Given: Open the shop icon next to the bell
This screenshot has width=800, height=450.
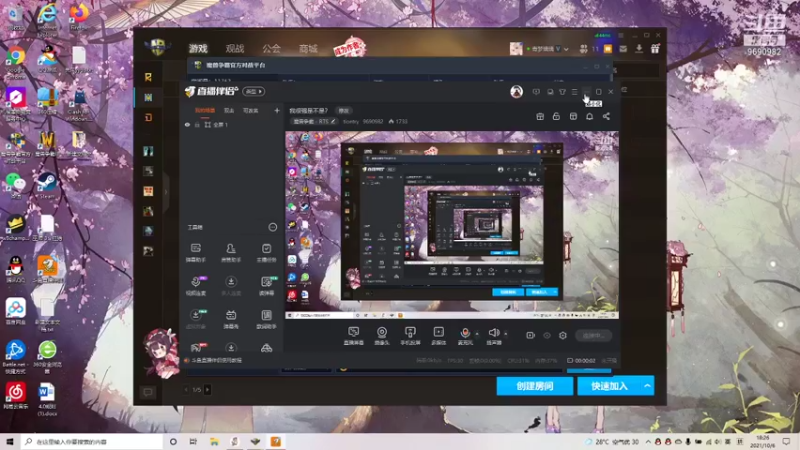Looking at the screenshot, I should [573, 116].
